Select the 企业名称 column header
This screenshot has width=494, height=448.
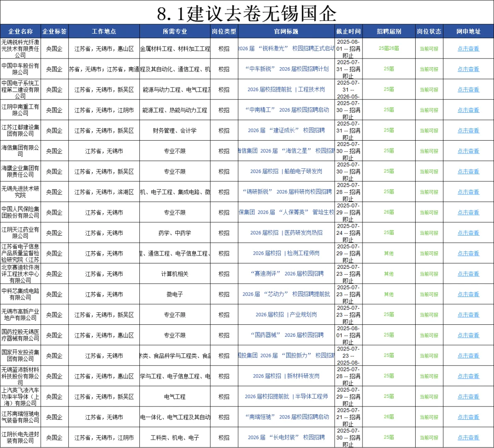[x=20, y=31]
